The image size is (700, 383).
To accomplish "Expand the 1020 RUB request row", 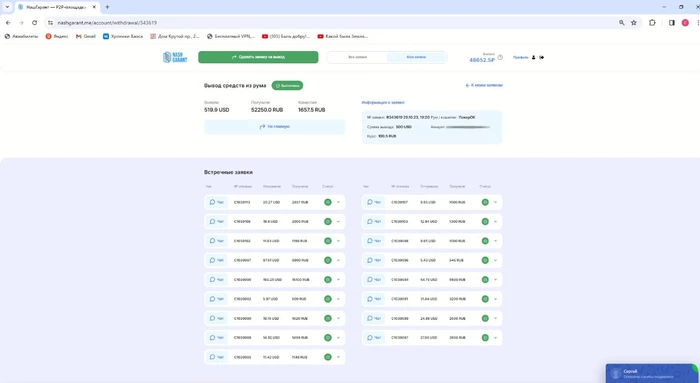I will point(338,318).
